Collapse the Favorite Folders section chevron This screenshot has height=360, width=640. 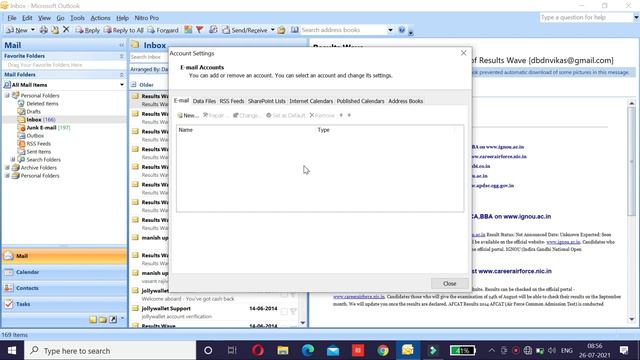tap(122, 56)
